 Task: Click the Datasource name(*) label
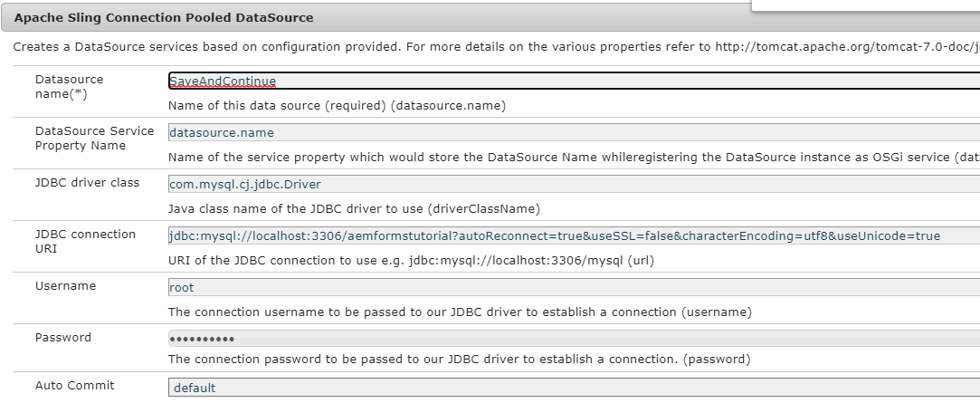[69, 86]
